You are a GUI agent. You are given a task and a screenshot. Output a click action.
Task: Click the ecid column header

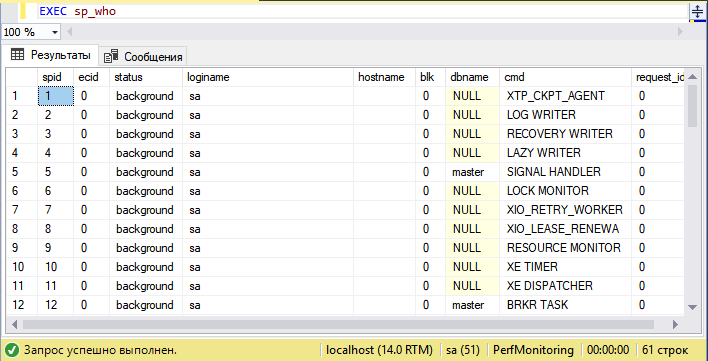pos(92,77)
